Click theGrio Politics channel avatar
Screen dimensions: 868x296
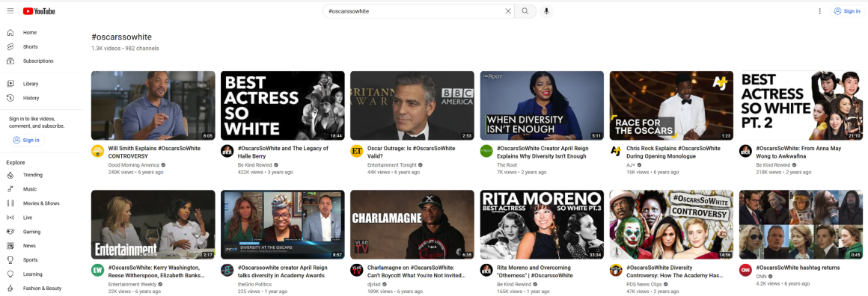(x=227, y=270)
